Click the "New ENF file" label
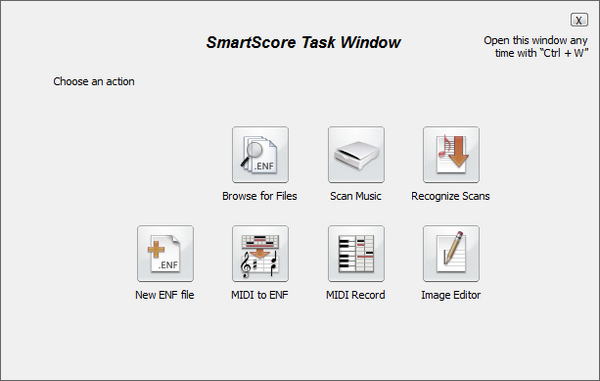This screenshot has width=600, height=381. click(165, 295)
